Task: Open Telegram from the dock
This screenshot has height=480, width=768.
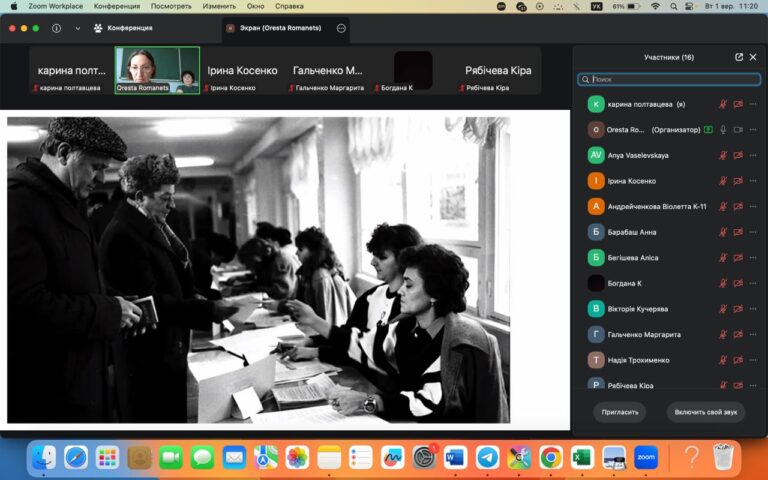Action: point(488,458)
